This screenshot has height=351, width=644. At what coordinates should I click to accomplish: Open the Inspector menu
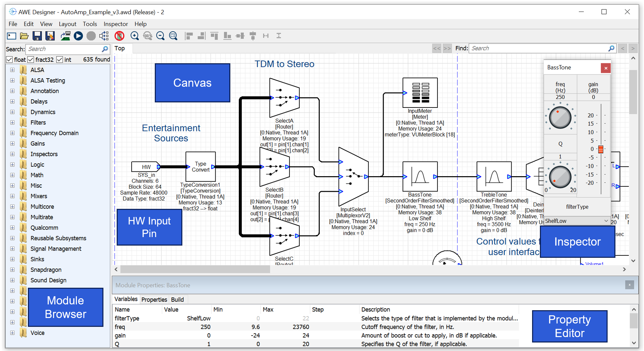pos(116,24)
